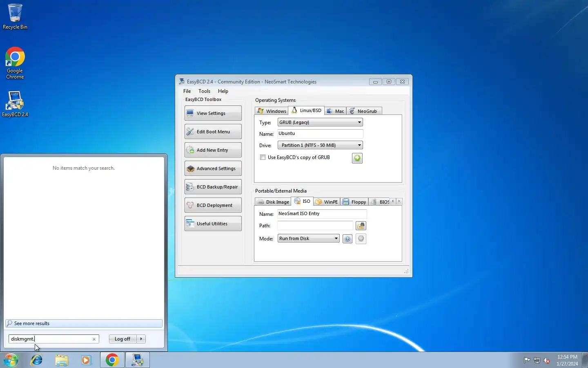Open Internet Explorer from the taskbar
Screen dimensions: 588x368
pos(37,360)
